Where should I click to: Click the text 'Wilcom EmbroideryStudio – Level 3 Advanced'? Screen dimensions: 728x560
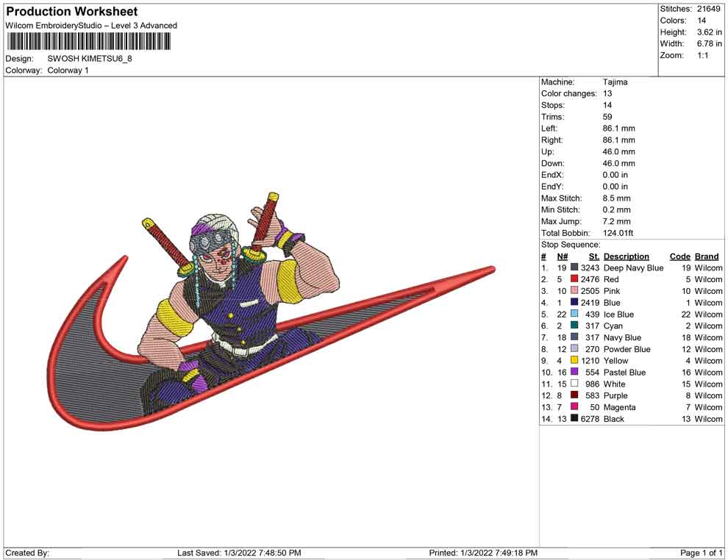pos(91,26)
